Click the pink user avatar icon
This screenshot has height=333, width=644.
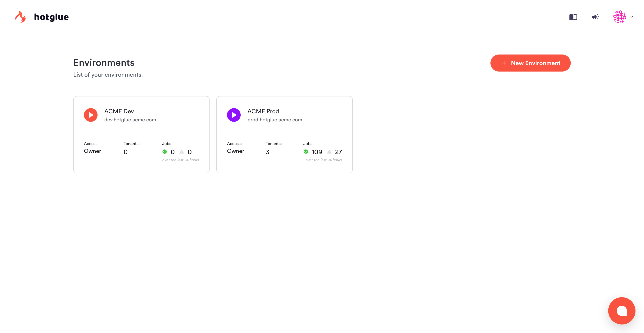coord(620,17)
